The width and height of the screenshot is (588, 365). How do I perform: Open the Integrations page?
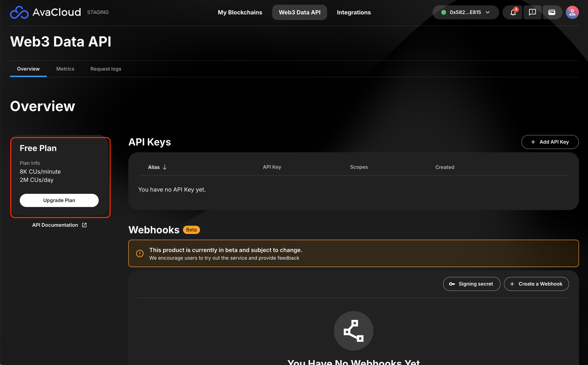pyautogui.click(x=354, y=12)
